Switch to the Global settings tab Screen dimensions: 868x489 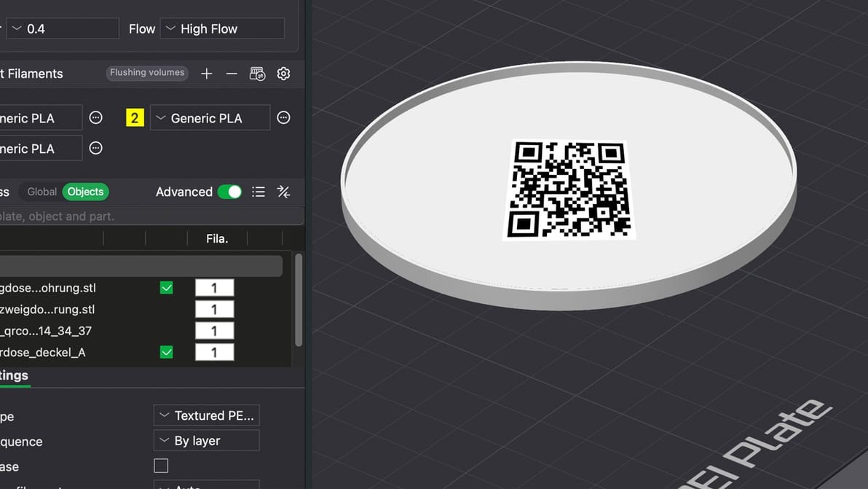click(42, 192)
